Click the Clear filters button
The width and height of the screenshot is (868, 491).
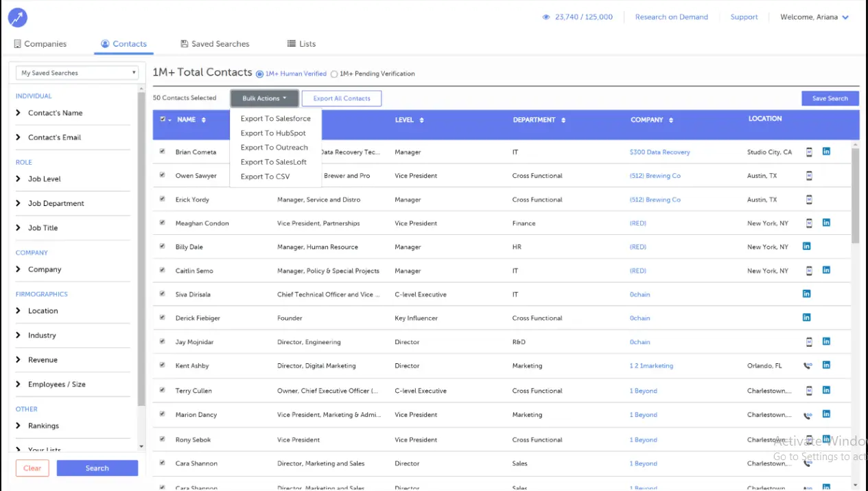coord(32,468)
